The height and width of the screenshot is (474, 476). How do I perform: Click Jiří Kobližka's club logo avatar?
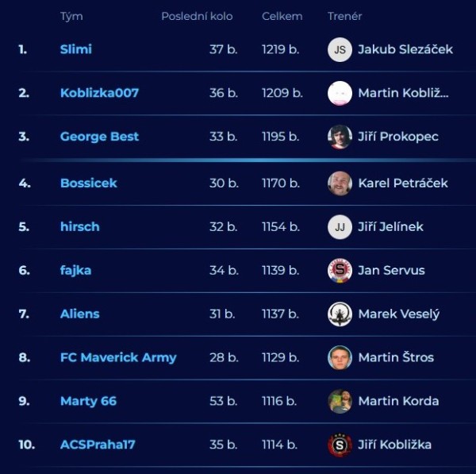click(x=340, y=445)
